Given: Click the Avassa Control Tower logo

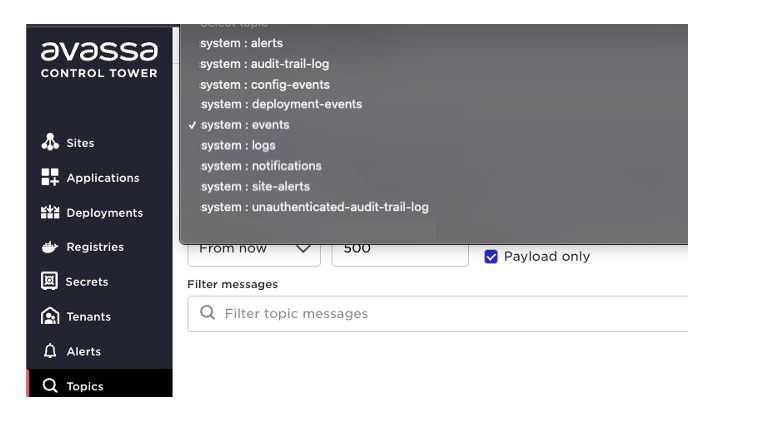Looking at the screenshot, I should (x=99, y=59).
